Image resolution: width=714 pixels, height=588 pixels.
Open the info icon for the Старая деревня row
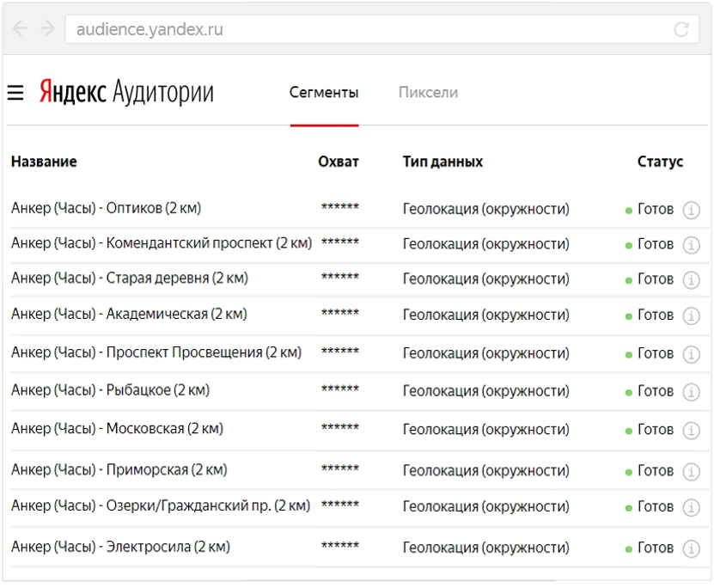691,280
